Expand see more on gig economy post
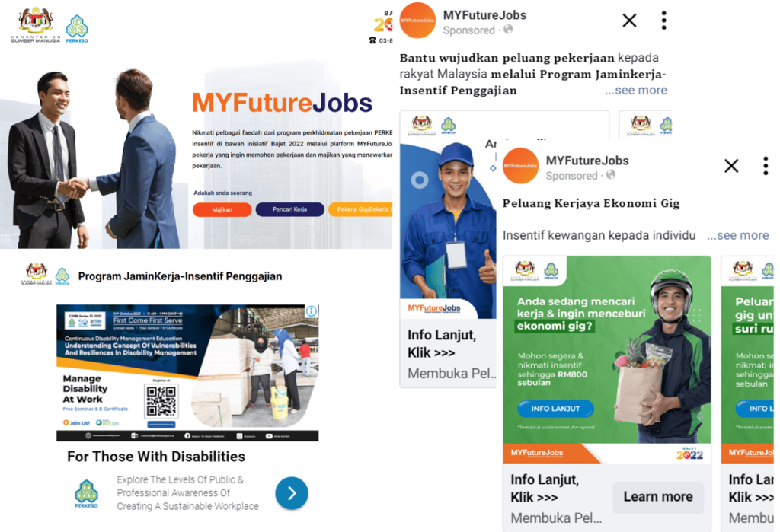 (x=737, y=236)
